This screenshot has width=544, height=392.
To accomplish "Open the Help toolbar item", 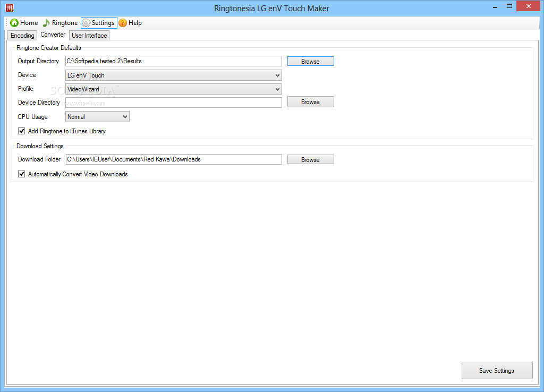I will (x=131, y=23).
